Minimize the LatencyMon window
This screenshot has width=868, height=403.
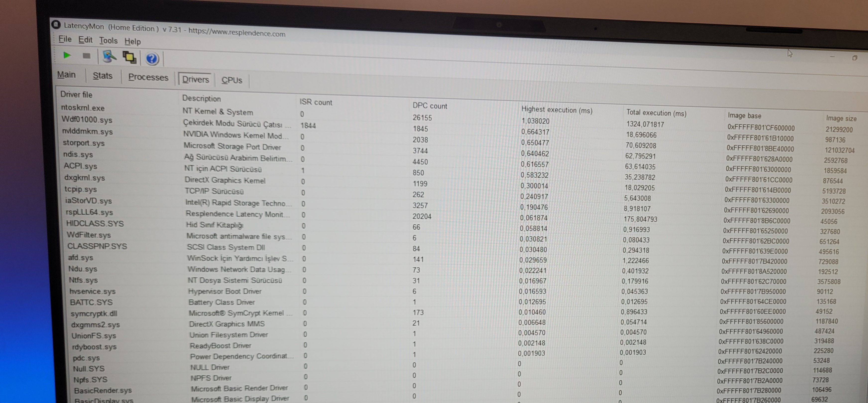[x=832, y=57]
